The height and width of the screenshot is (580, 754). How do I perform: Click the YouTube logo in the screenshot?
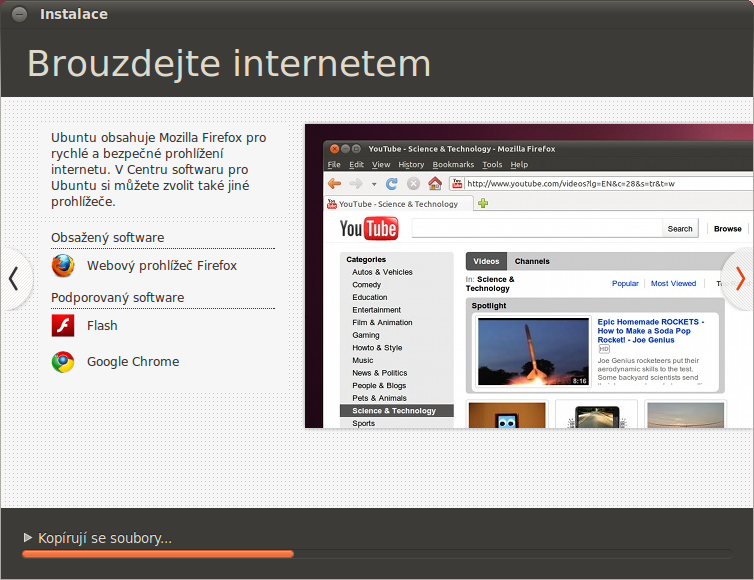[369, 228]
